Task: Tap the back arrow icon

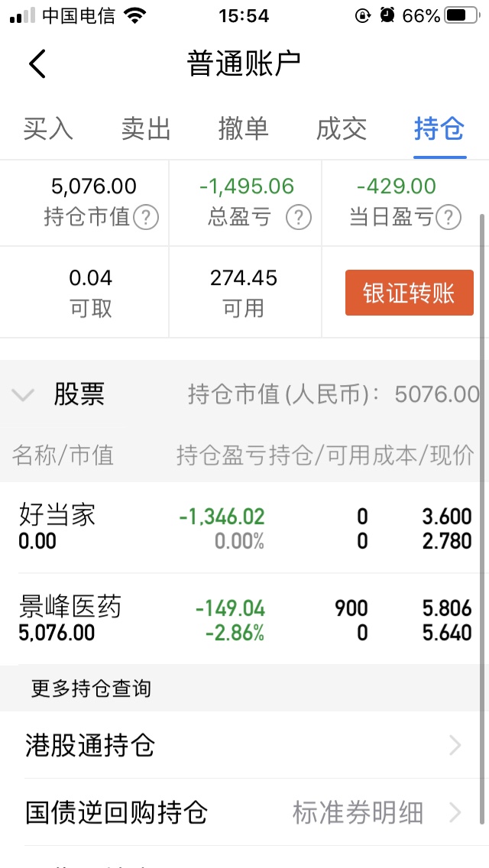Action: pos(37,63)
